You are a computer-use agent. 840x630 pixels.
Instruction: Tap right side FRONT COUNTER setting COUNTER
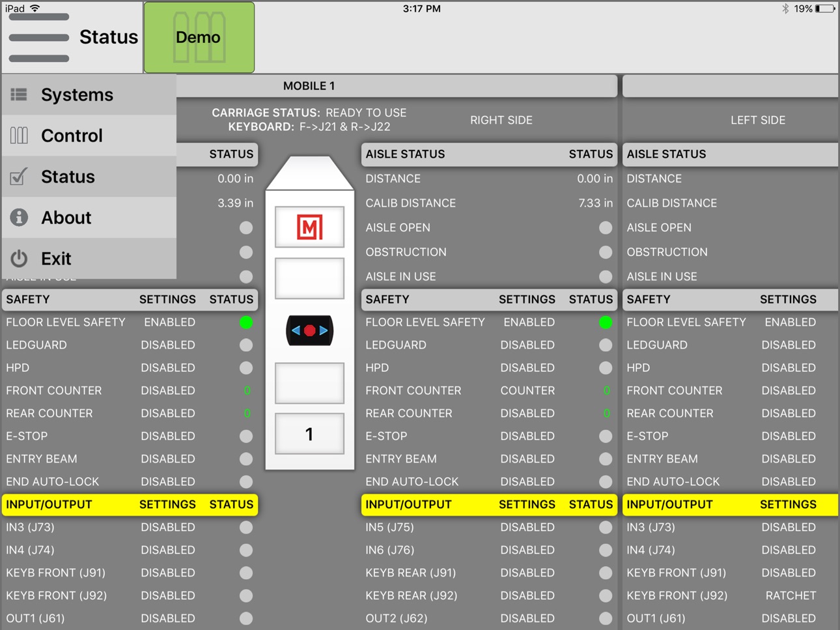click(x=527, y=390)
